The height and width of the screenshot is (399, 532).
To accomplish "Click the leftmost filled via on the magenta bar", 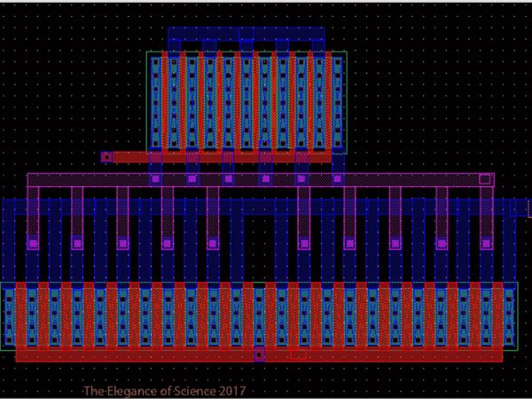I will point(155,178).
